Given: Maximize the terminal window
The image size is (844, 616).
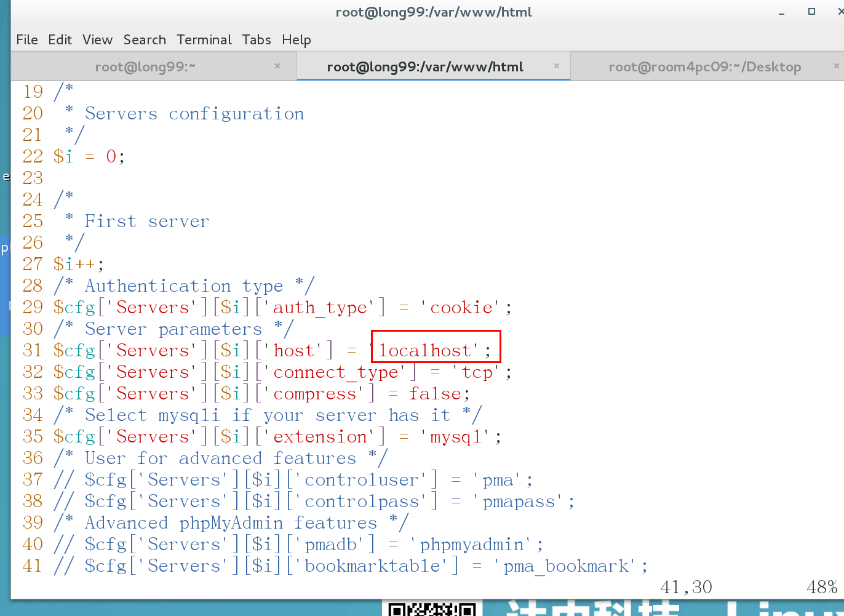Looking at the screenshot, I should [812, 12].
